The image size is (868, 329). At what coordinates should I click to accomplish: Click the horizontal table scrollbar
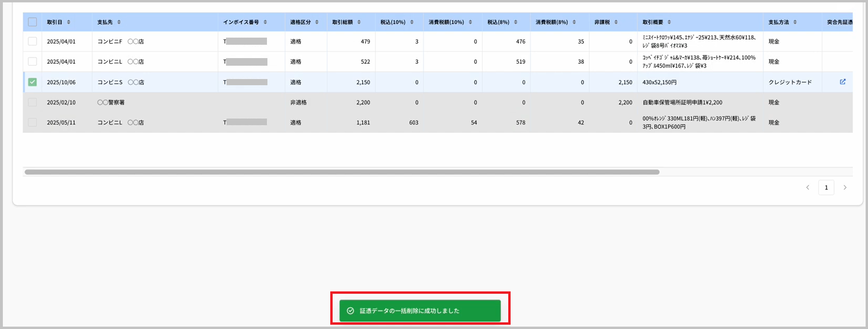click(x=342, y=172)
